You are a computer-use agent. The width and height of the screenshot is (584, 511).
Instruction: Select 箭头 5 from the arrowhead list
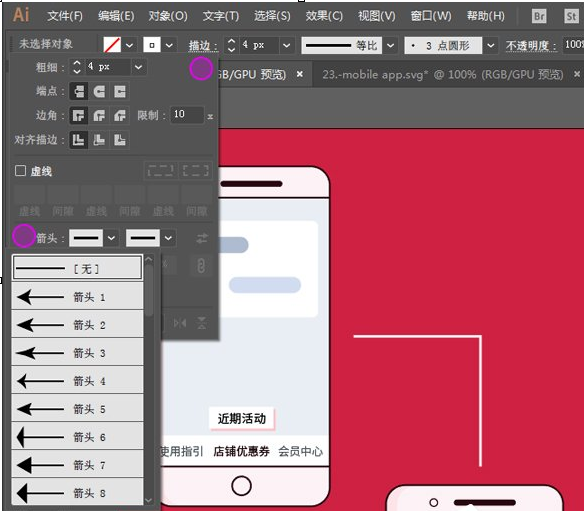click(77, 409)
